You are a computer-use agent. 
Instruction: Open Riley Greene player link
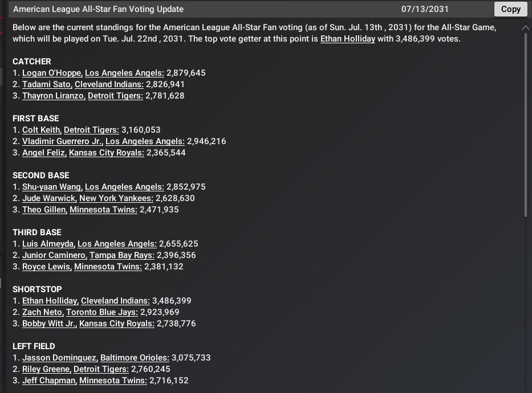(46, 369)
